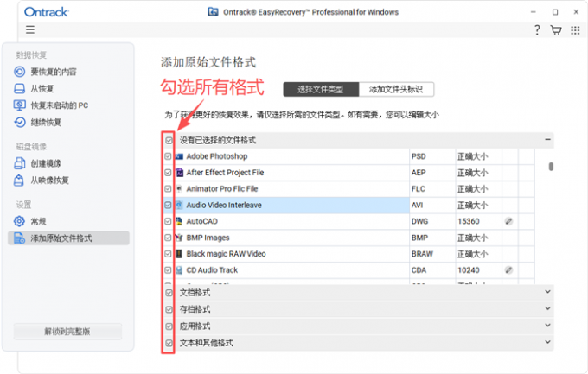Click the Animator Pro Flic File icon
588x374 pixels.
click(x=179, y=188)
